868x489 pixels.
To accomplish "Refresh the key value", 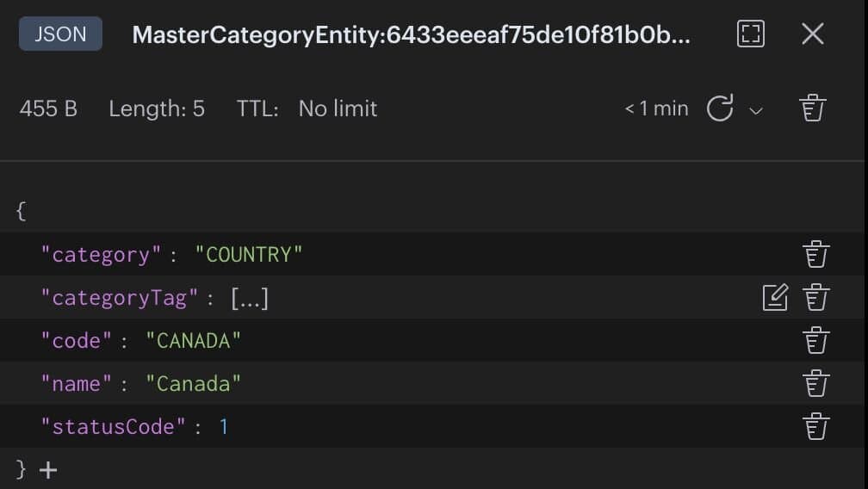I will (720, 108).
